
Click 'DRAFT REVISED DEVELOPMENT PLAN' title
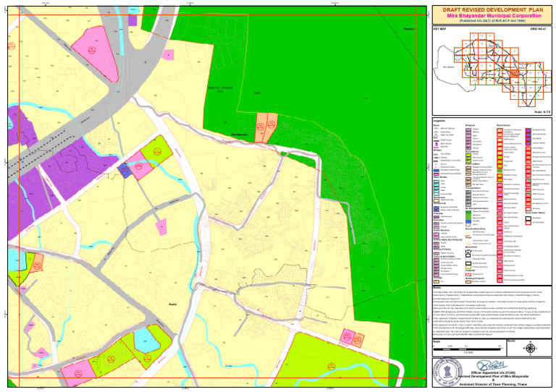click(x=493, y=10)
